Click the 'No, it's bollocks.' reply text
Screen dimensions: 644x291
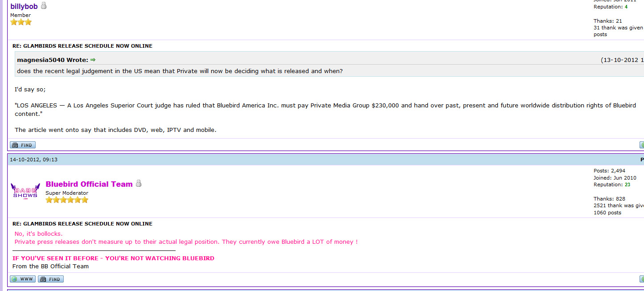[39, 234]
